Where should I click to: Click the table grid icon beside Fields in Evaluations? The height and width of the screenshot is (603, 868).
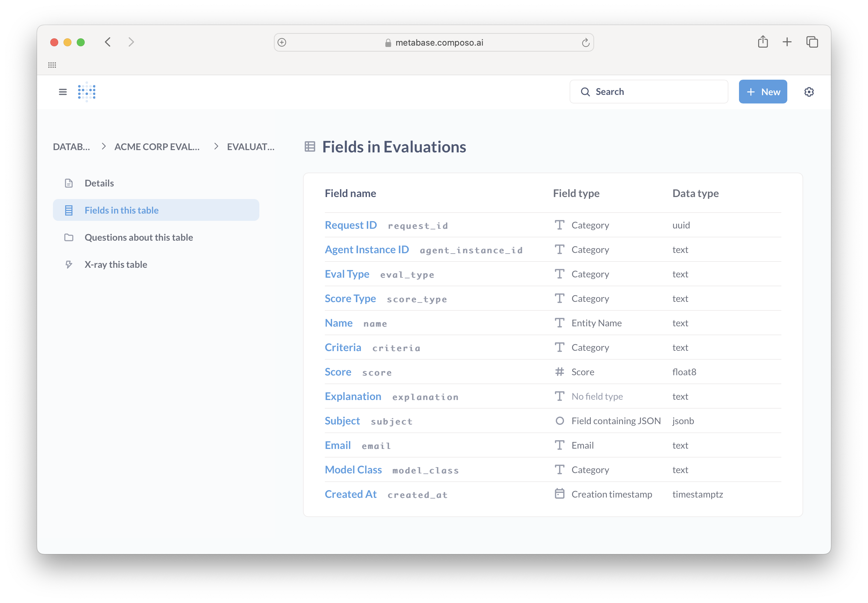[310, 146]
